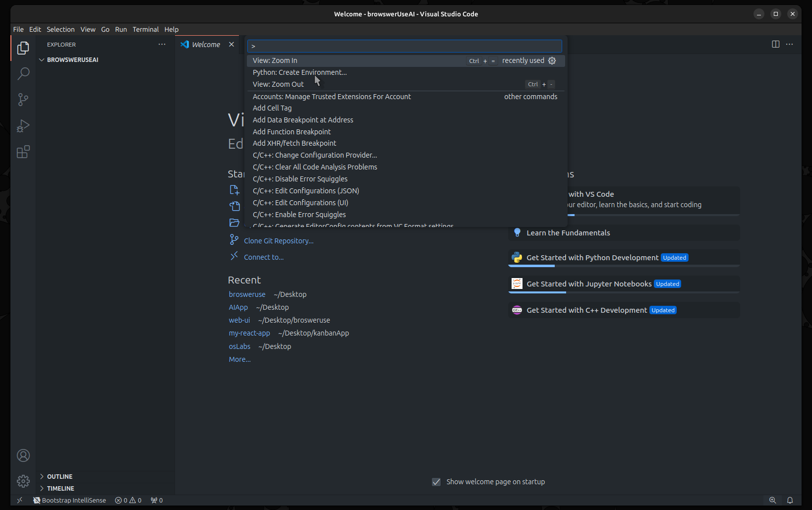Image resolution: width=812 pixels, height=510 pixels.
Task: Toggle Show welcome page on startup checkbox
Action: (x=436, y=482)
